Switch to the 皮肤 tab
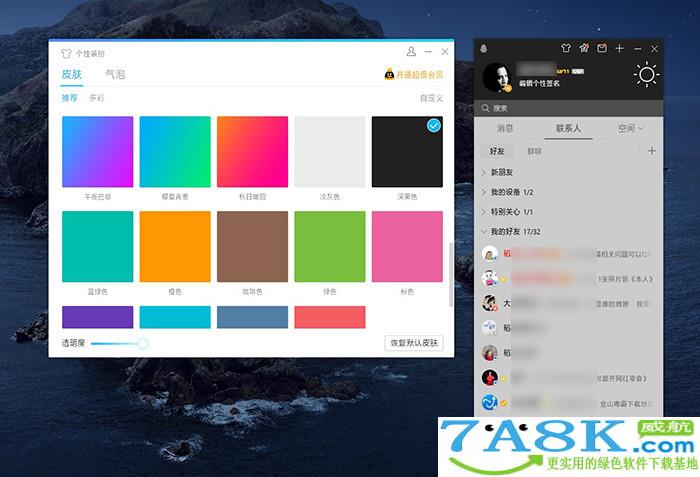The width and height of the screenshot is (700, 477). [72, 74]
